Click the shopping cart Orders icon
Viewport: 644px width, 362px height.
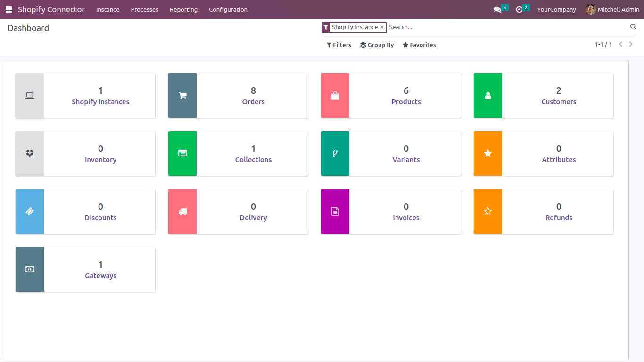(182, 96)
